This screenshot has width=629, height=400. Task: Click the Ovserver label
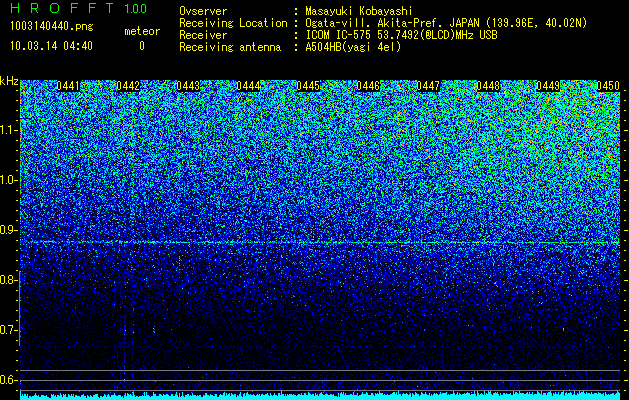[203, 11]
